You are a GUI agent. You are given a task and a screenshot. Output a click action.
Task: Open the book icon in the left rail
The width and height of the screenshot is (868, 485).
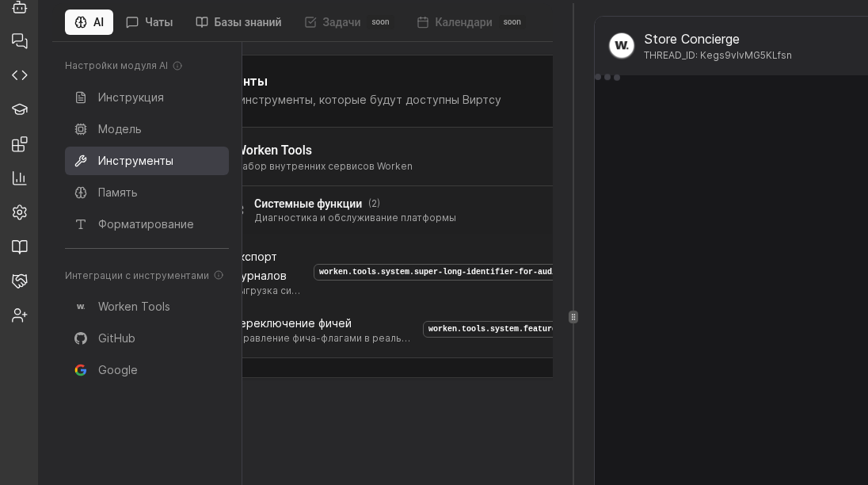click(19, 246)
